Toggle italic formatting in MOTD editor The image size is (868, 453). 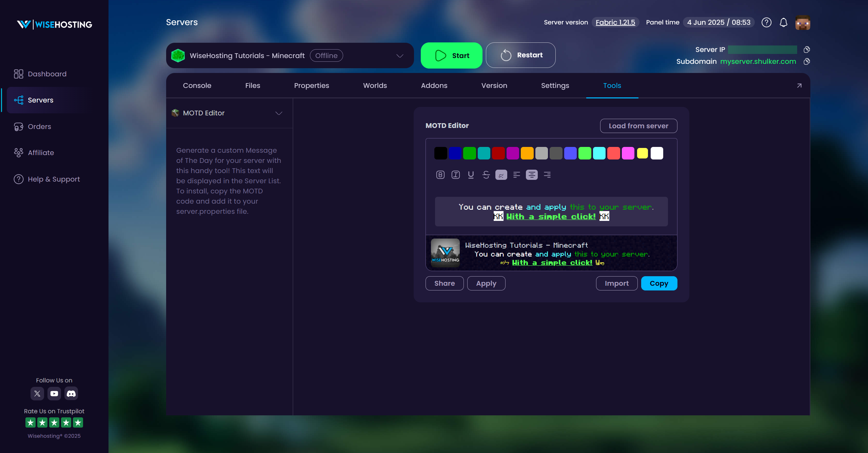click(x=455, y=175)
